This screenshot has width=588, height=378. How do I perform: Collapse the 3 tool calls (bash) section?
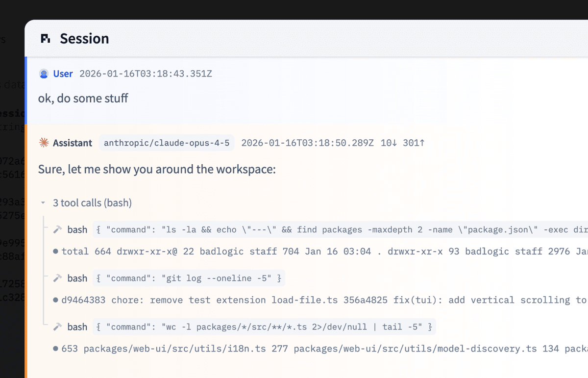pos(43,202)
